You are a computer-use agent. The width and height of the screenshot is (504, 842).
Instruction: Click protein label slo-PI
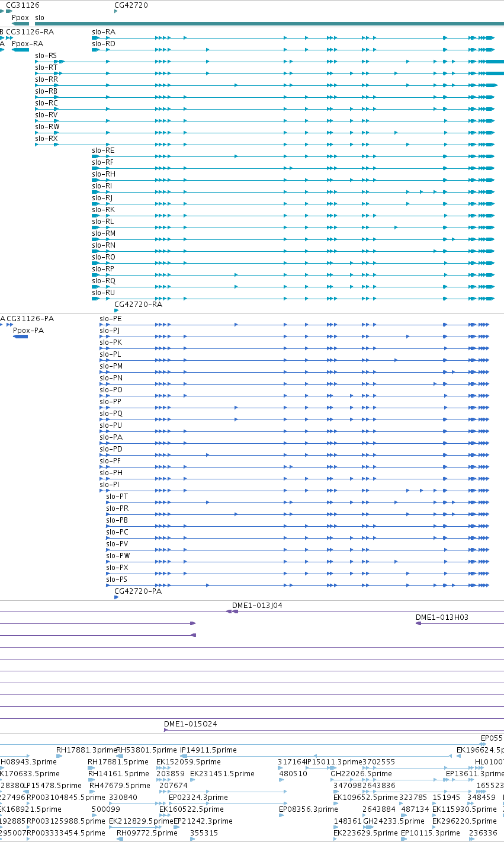click(110, 485)
